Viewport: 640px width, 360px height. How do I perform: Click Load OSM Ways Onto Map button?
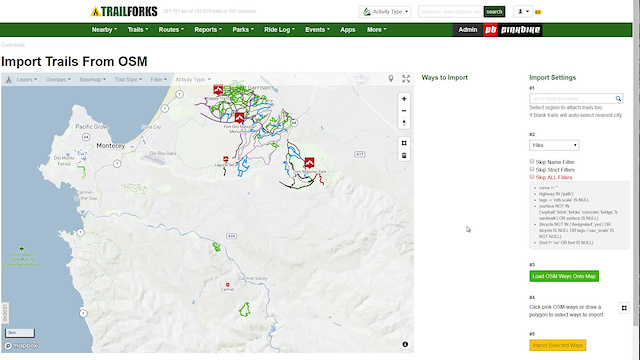(x=564, y=276)
